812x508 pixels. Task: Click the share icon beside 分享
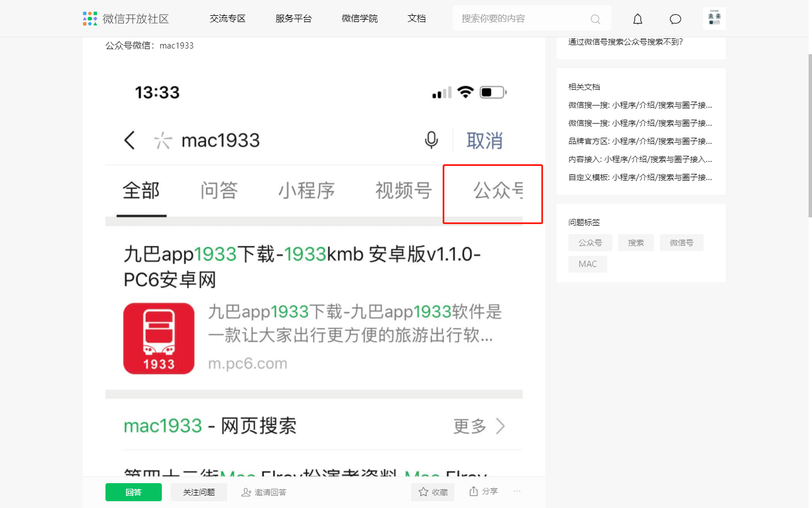pyautogui.click(x=474, y=491)
